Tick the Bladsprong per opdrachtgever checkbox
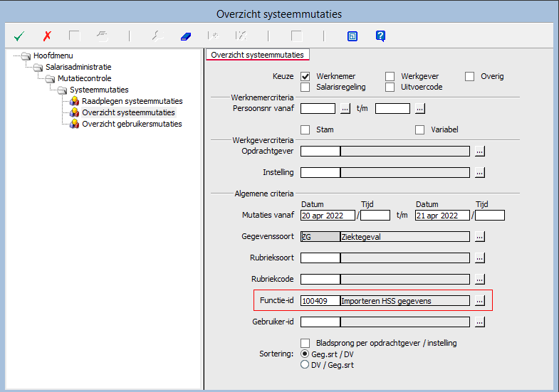 305,343
